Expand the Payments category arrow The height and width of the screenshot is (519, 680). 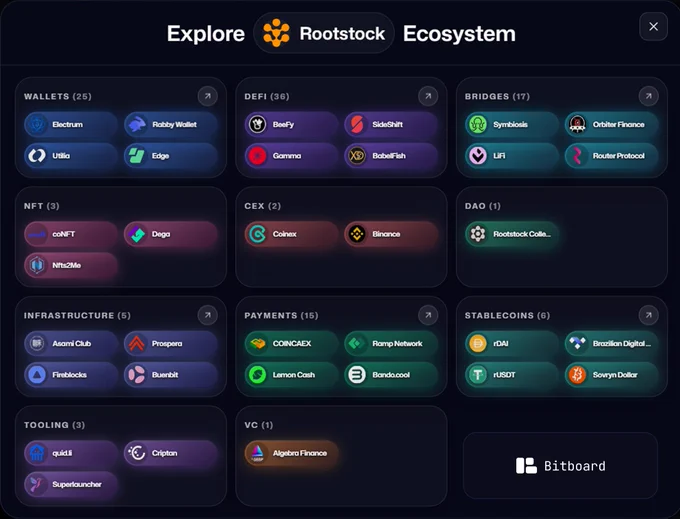(x=428, y=315)
